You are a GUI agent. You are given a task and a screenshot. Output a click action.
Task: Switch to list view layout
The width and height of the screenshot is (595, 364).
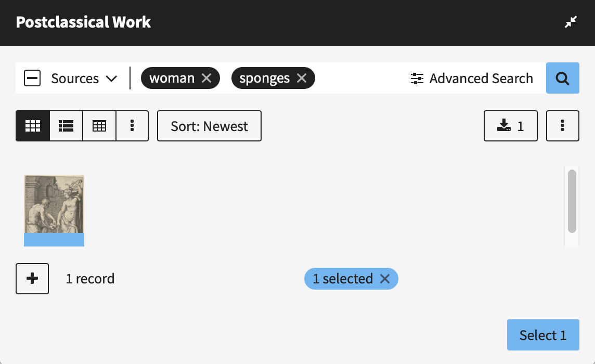coord(66,126)
